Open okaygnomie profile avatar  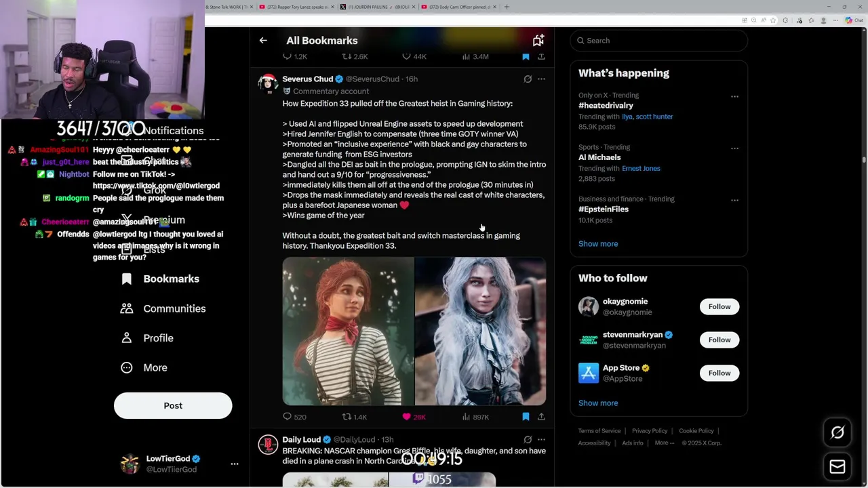(589, 306)
